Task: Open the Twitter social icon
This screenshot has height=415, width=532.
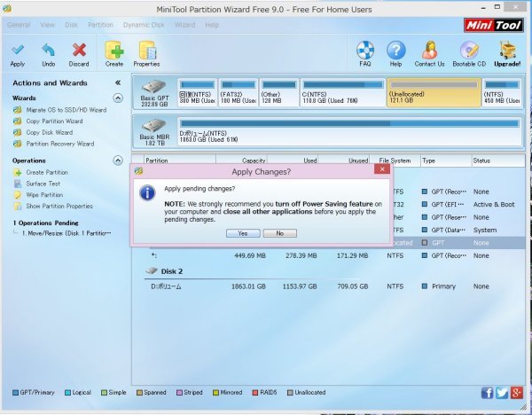Action: [x=502, y=393]
